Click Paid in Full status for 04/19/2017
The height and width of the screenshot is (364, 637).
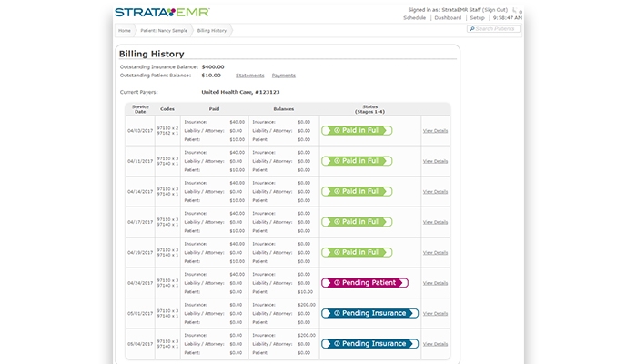pyautogui.click(x=357, y=252)
